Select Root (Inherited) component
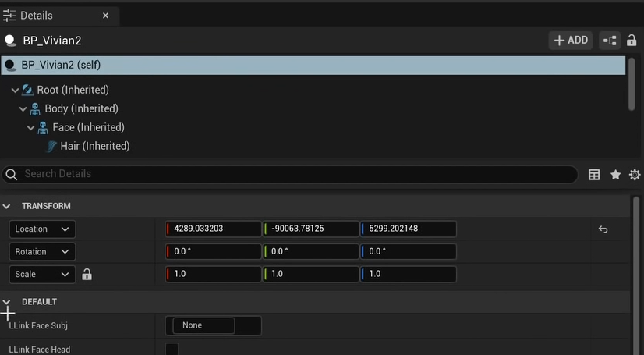The image size is (644, 355). [73, 90]
